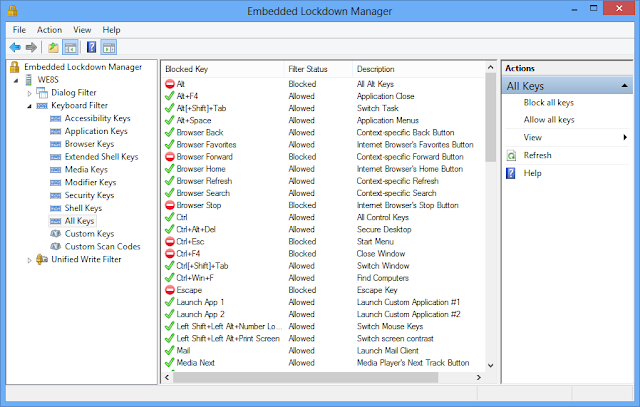Viewport: 640px width, 407px height.
Task: Click the blocked icon beside Alt
Action: (170, 84)
